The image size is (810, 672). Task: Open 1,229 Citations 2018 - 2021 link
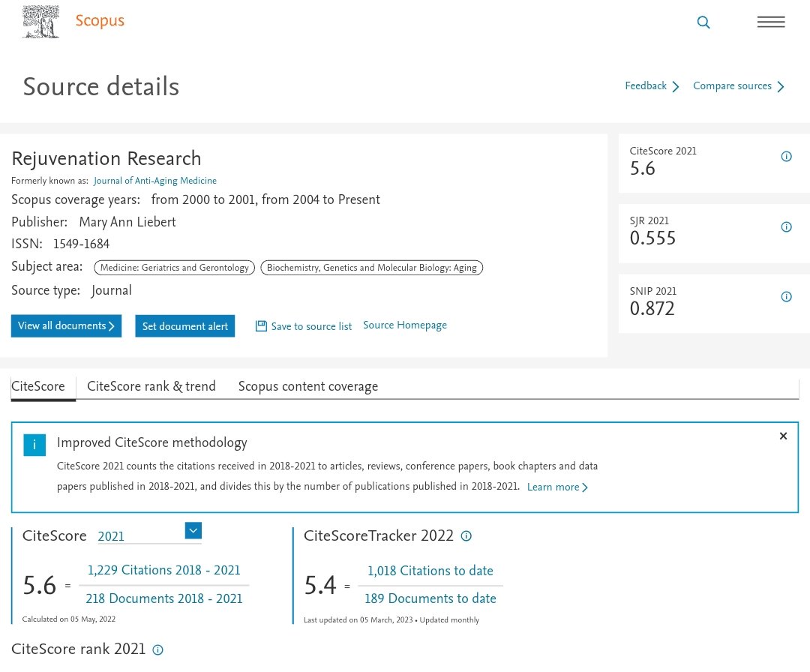pyautogui.click(x=163, y=570)
